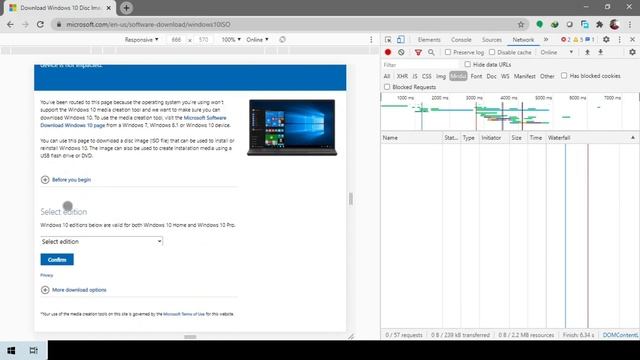640x360 pixels.
Task: Reload the page with the refresh icon
Action: [40, 24]
